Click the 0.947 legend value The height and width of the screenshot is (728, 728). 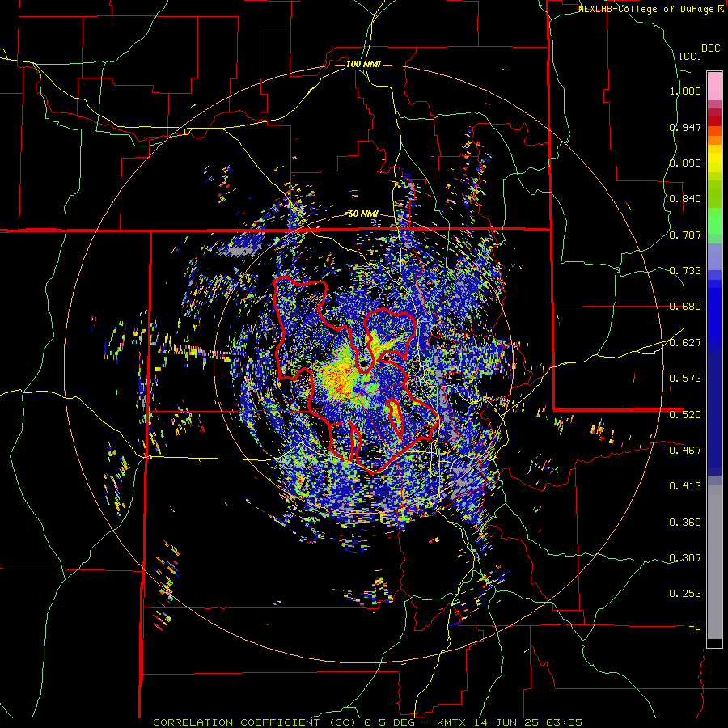point(685,127)
